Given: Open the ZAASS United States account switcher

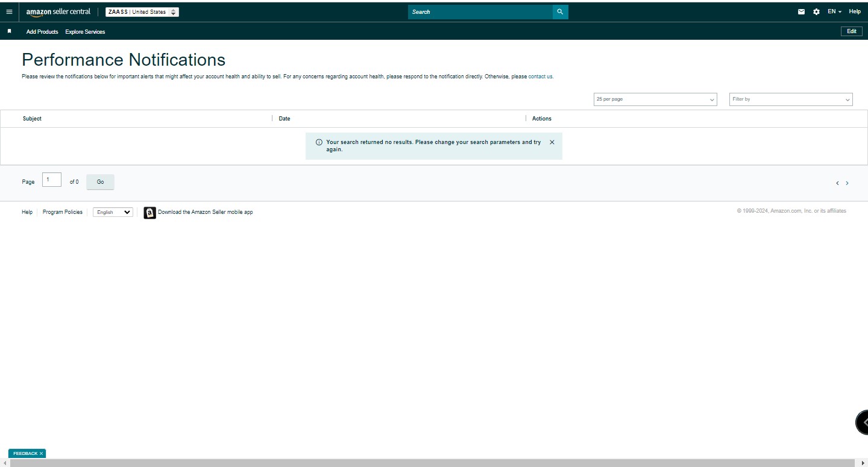Looking at the screenshot, I should pos(142,12).
